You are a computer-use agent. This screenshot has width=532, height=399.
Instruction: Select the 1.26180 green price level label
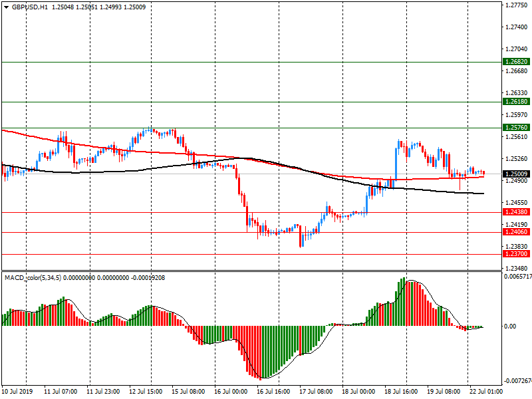517,102
